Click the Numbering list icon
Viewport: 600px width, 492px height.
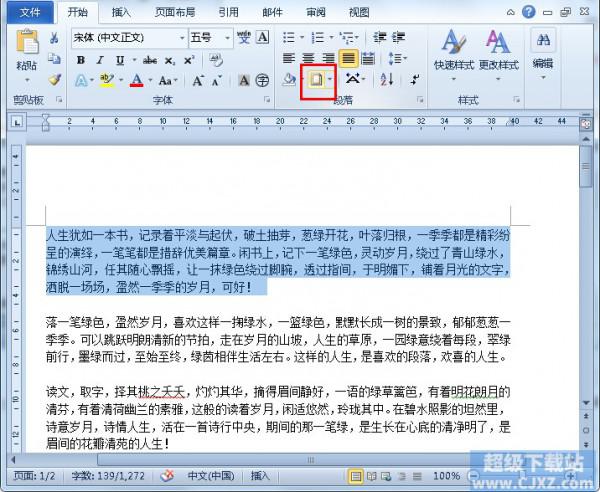pos(318,37)
